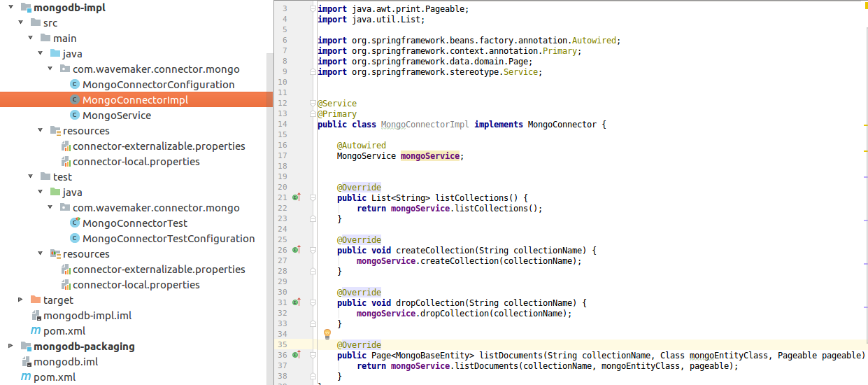868x385 pixels.
Task: Click the override gutter icon on line 21
Action: [296, 197]
